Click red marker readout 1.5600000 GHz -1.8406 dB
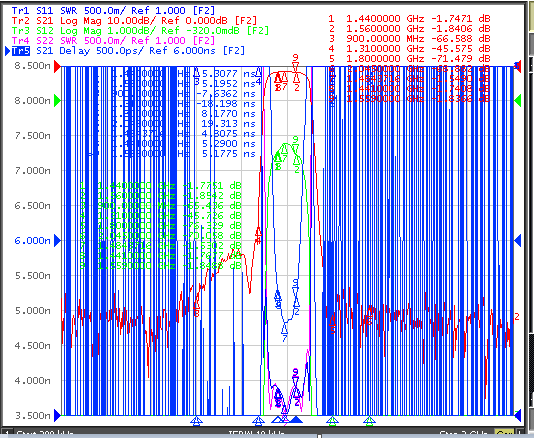Screen dimensions: 534x438 410,29
